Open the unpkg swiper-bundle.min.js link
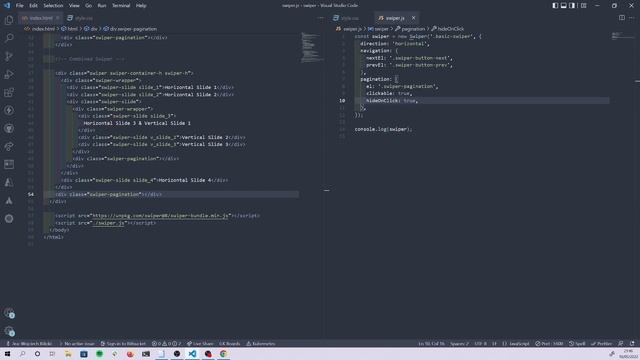640x360 pixels. [161, 216]
